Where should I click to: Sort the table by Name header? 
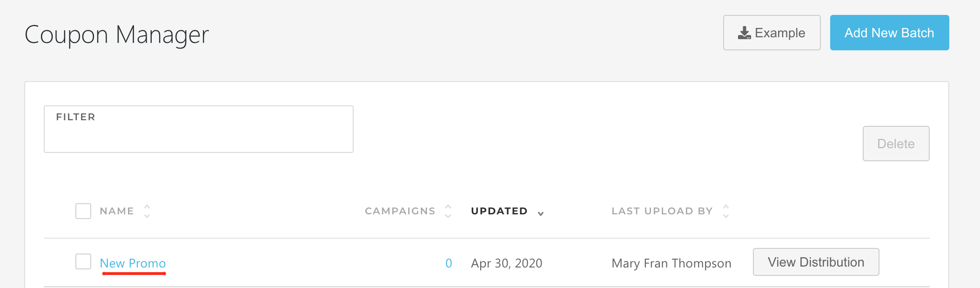(x=117, y=211)
